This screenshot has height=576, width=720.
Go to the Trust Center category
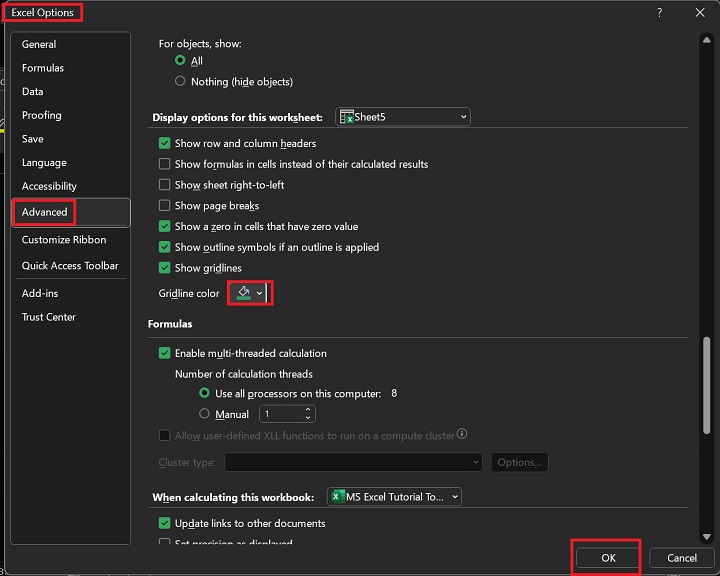[49, 317]
